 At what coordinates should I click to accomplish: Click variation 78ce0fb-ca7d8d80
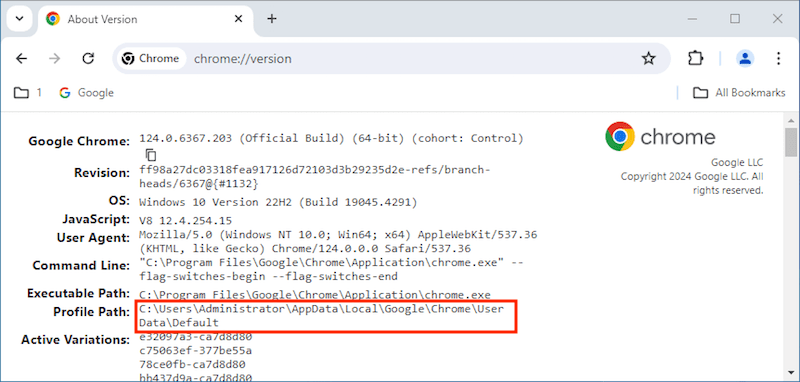point(192,364)
